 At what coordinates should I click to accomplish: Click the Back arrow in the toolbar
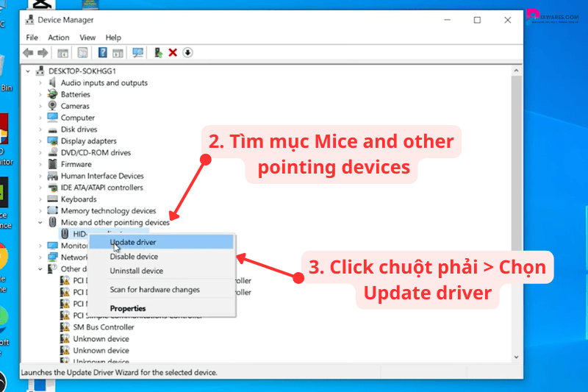coord(28,52)
